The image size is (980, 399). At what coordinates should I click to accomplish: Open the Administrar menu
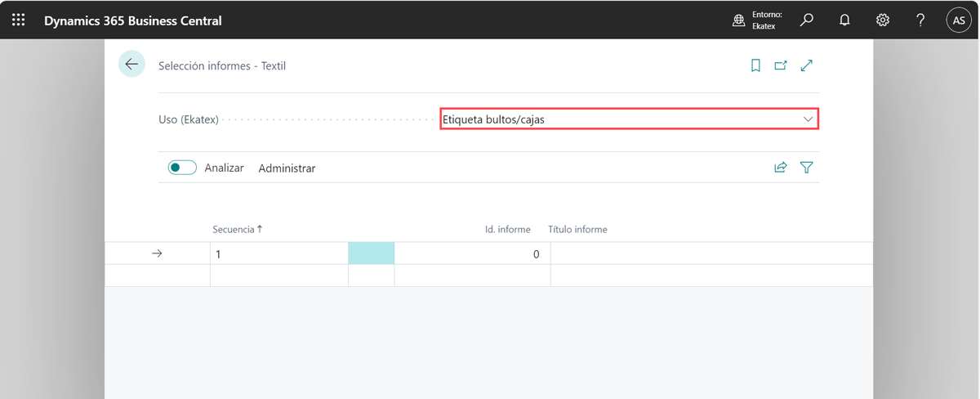(287, 168)
